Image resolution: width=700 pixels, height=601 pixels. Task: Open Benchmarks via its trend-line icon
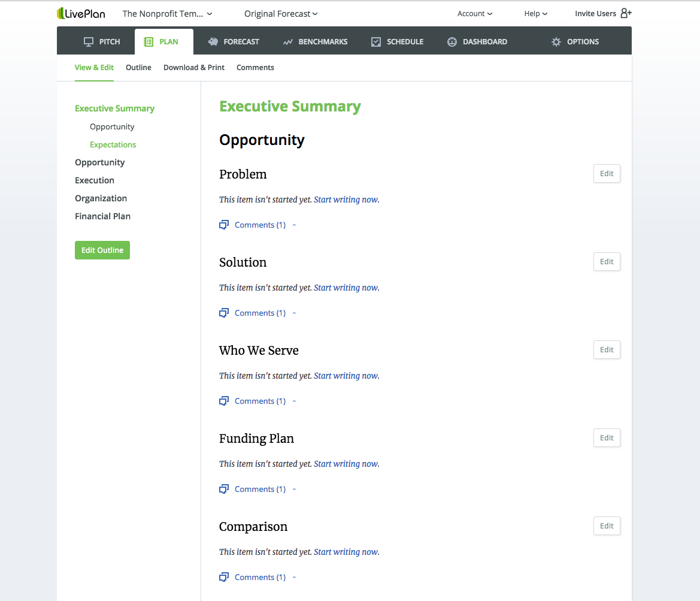(288, 41)
